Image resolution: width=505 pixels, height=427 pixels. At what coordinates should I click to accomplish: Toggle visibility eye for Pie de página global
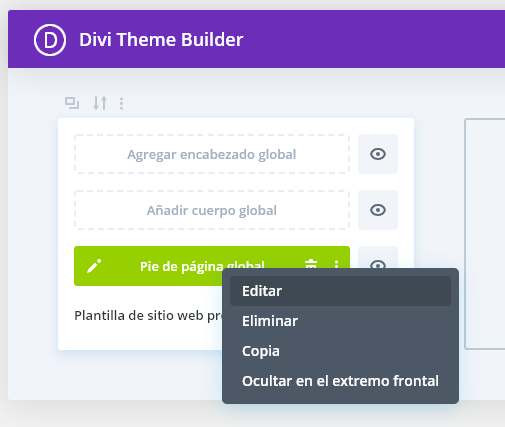[378, 257]
